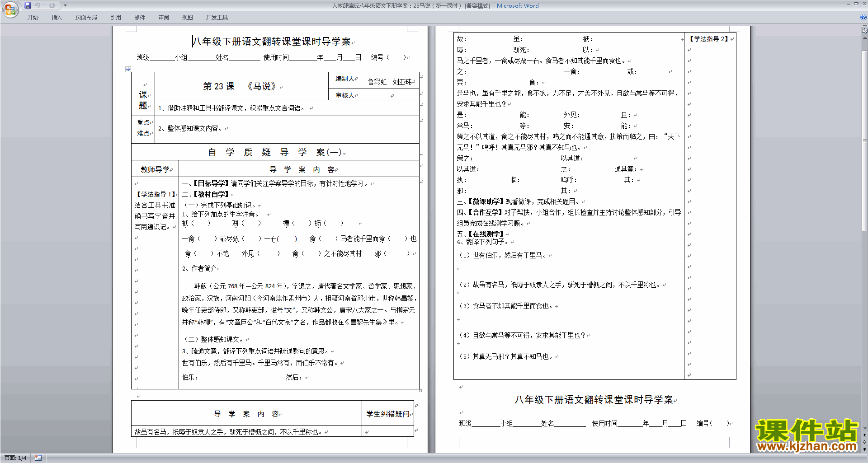Image resolution: width=868 pixels, height=463 pixels.
Task: Switch to the 引用 tab
Action: coord(115,18)
